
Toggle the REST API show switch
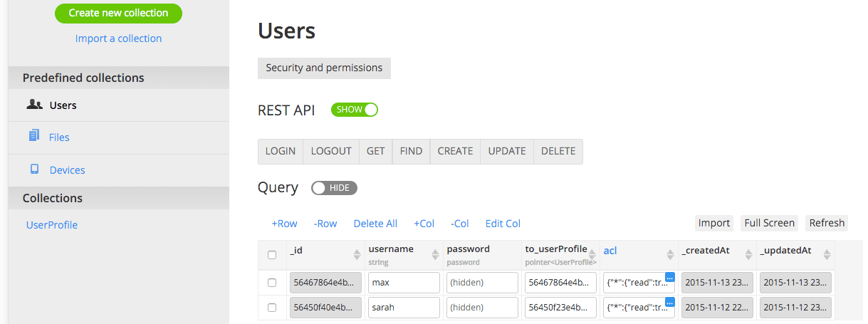tap(354, 110)
